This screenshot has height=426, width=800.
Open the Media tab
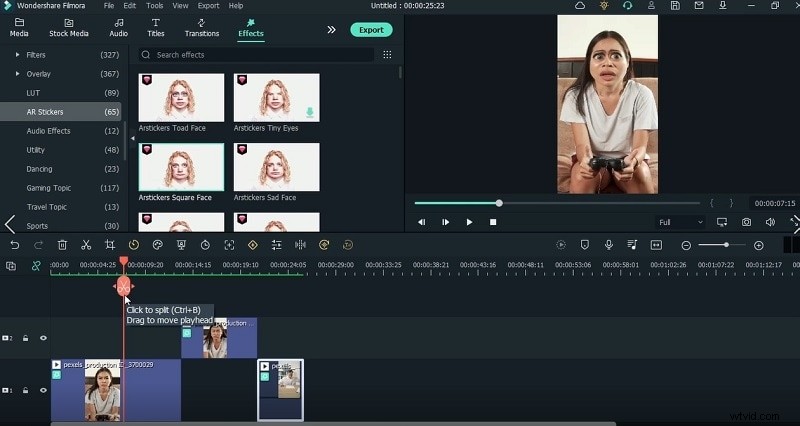[19, 28]
